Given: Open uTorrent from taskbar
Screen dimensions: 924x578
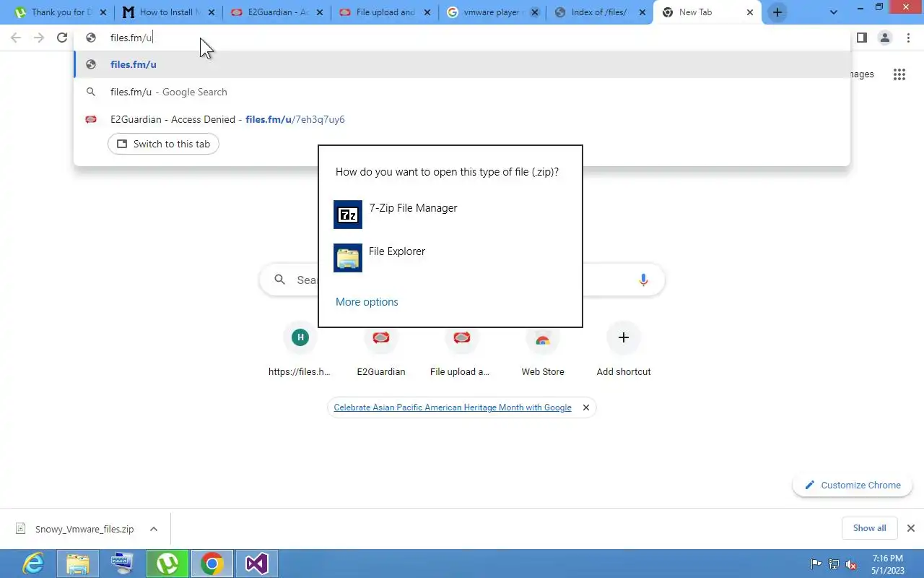Looking at the screenshot, I should tap(167, 564).
